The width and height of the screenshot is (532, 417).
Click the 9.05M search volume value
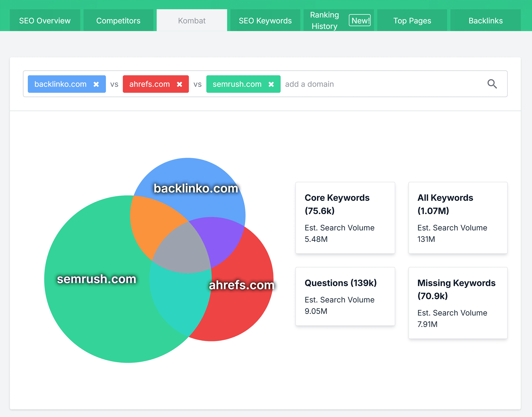[x=316, y=311]
